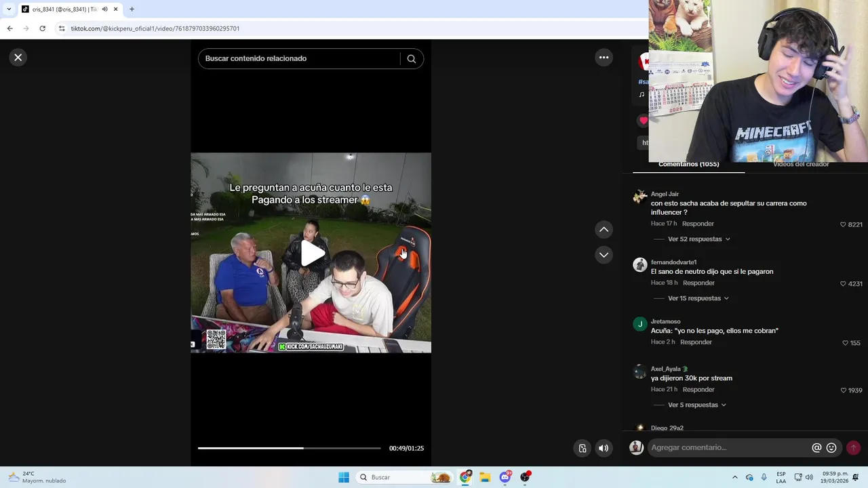Open a new browser tab
Image resolution: width=868 pixels, height=488 pixels.
[132, 9]
